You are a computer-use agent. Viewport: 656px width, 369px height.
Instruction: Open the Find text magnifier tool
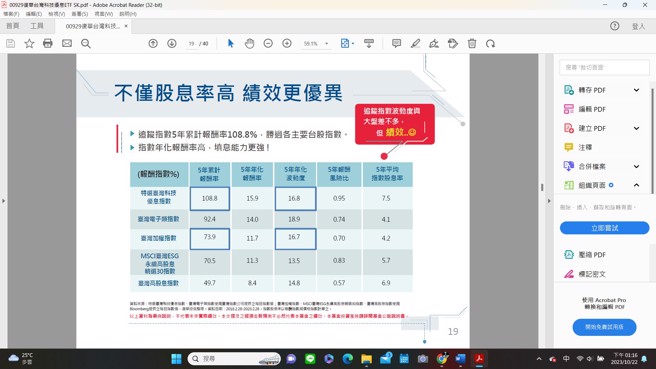86,44
